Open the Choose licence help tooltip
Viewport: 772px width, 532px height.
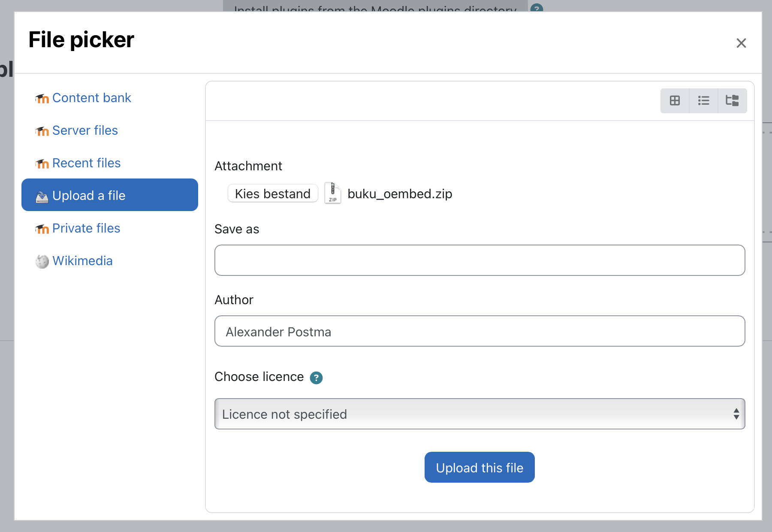tap(316, 378)
